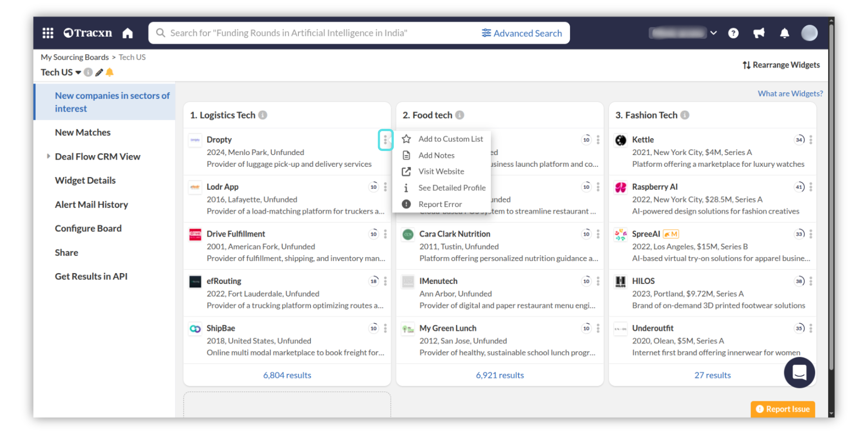Open Advanced Search
The height and width of the screenshot is (434, 868).
pos(522,33)
